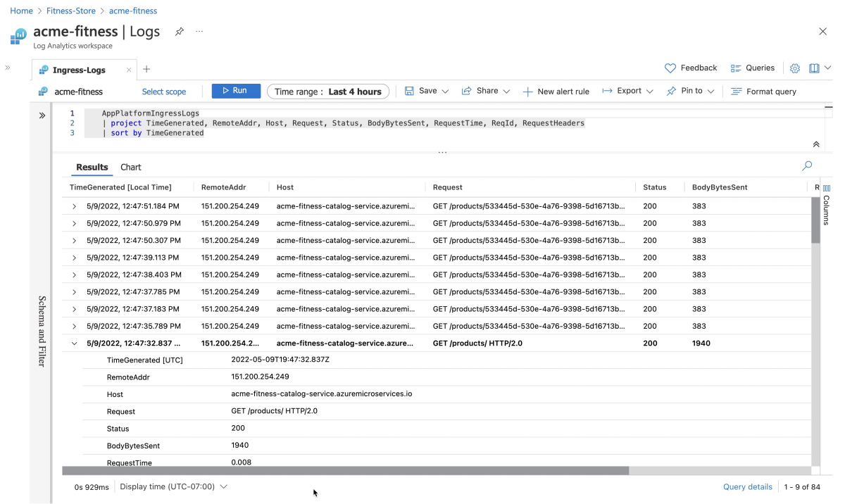The image size is (845, 504).
Task: Select the Ingress-Logs query tab
Action: tap(80, 70)
